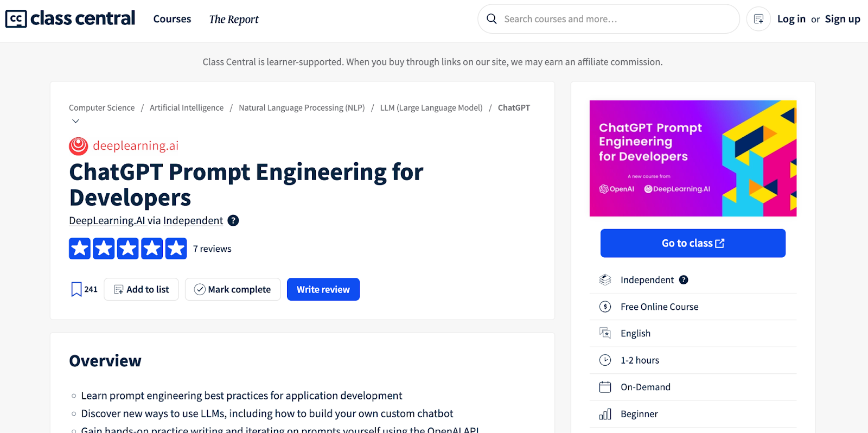This screenshot has height=433, width=868.
Task: Click the Free Online Course text
Action: click(660, 307)
